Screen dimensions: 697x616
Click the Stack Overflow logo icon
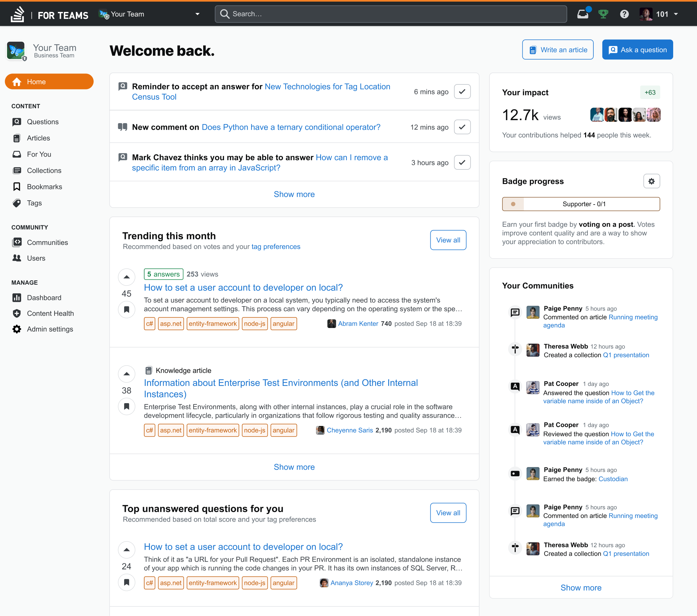coord(18,14)
